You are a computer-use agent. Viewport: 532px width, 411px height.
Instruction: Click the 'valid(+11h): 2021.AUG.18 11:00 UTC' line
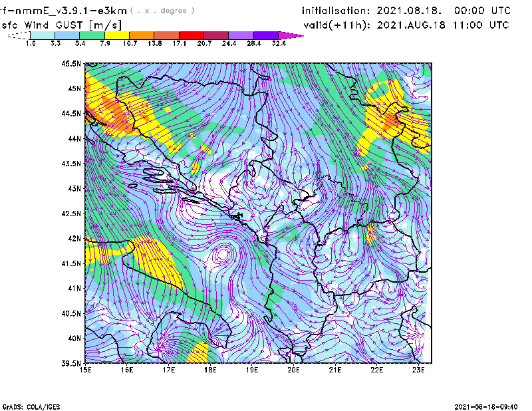tap(406, 25)
